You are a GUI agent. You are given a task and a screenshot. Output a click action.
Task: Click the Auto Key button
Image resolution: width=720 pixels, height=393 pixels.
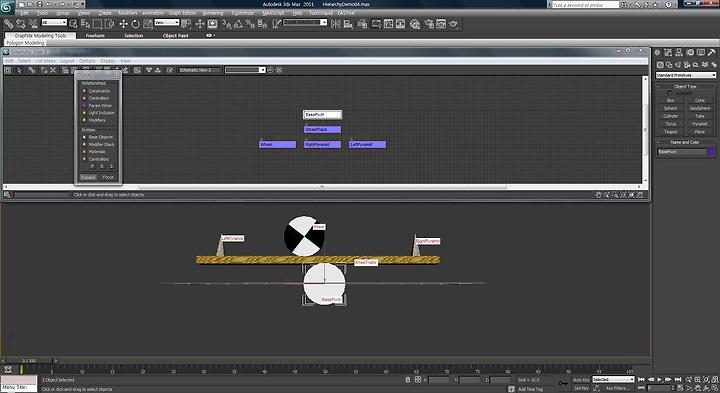click(x=581, y=380)
